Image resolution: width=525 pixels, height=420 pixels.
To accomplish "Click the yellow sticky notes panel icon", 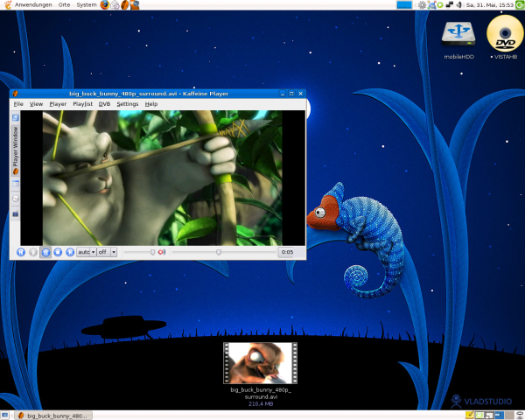I will pyautogui.click(x=469, y=416).
